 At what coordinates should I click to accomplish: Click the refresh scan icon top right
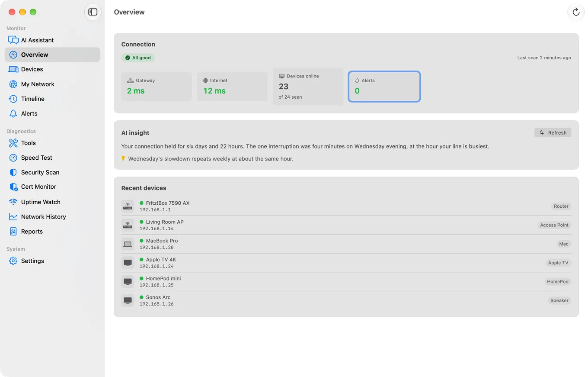pos(575,12)
